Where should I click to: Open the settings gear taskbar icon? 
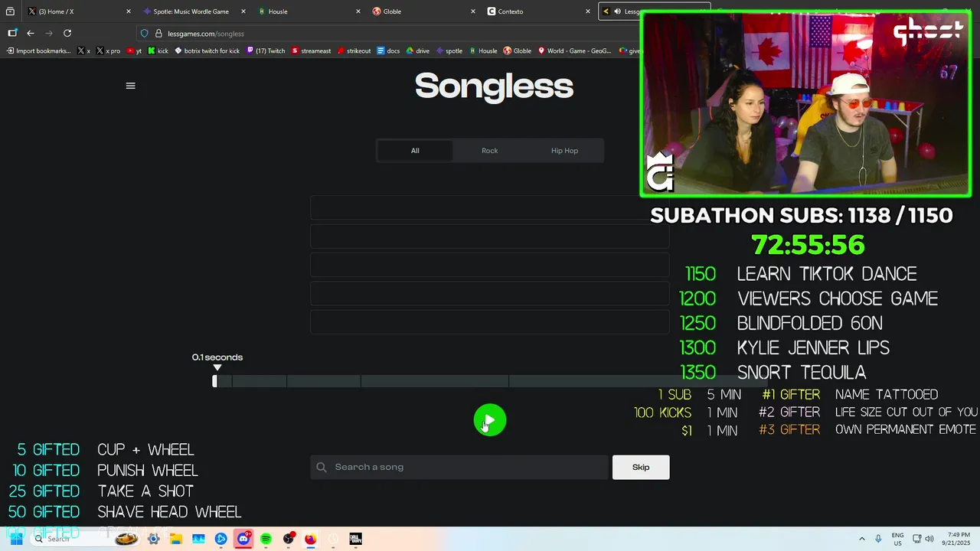pos(154,539)
